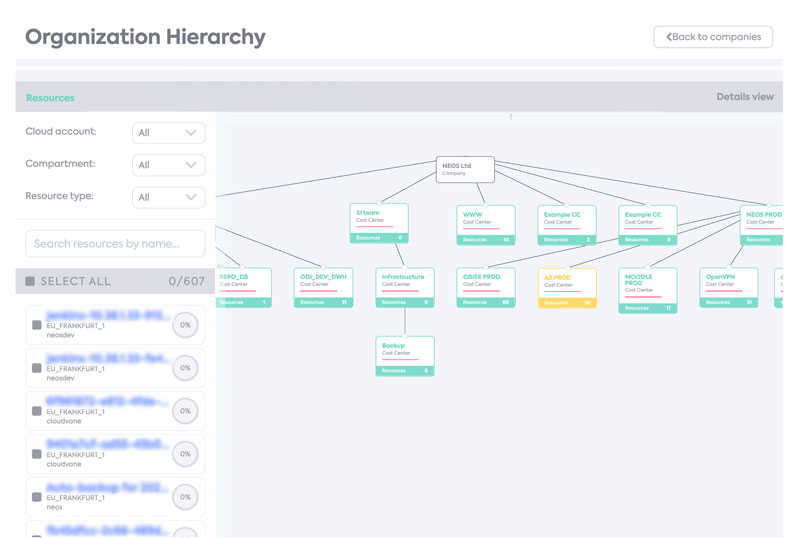Open Compartment dropdown
800x538 pixels.
[x=168, y=165]
